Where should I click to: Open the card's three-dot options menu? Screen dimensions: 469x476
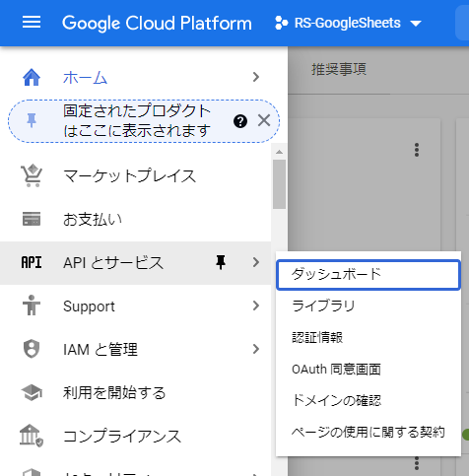coord(417,150)
